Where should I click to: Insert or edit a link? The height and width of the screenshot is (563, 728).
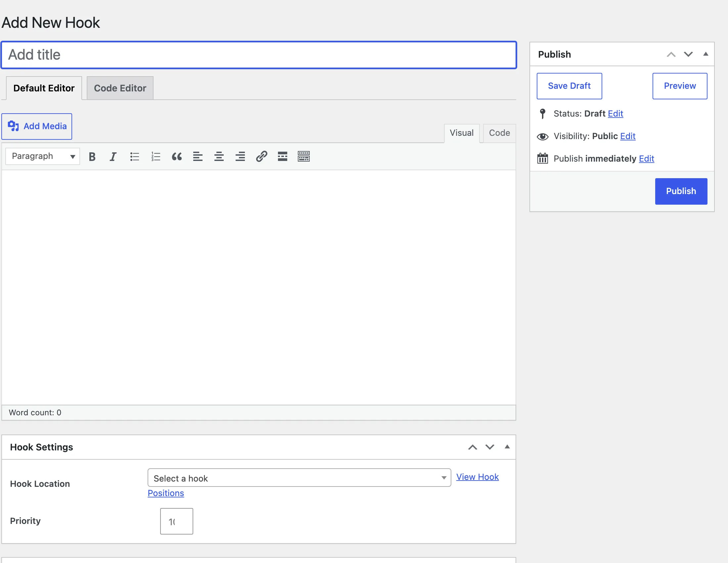[x=262, y=156]
